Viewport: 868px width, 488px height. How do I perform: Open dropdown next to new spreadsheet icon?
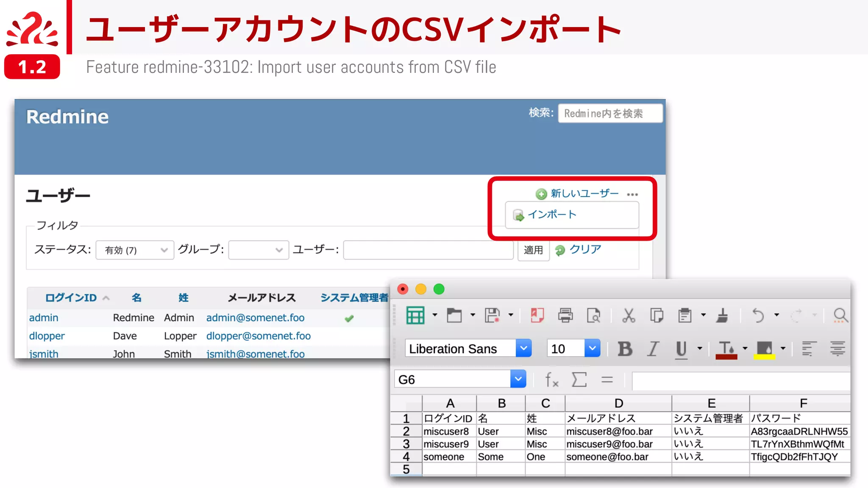click(434, 315)
